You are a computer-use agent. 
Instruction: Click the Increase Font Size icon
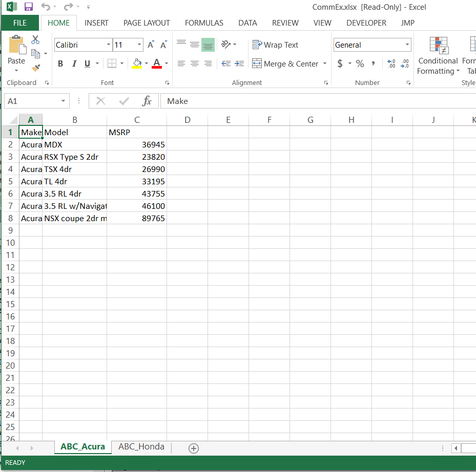click(x=151, y=45)
